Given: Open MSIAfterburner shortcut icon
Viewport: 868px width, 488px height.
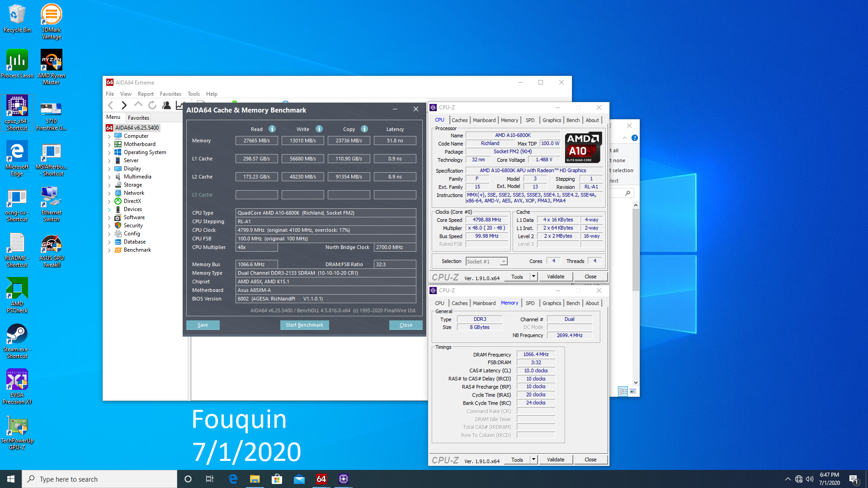Looking at the screenshot, I should [x=51, y=159].
